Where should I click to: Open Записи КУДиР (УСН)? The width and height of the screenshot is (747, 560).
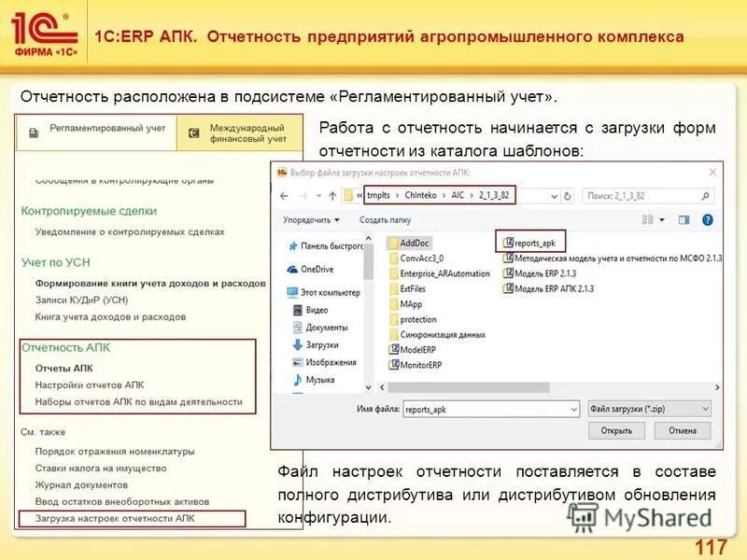(x=81, y=300)
